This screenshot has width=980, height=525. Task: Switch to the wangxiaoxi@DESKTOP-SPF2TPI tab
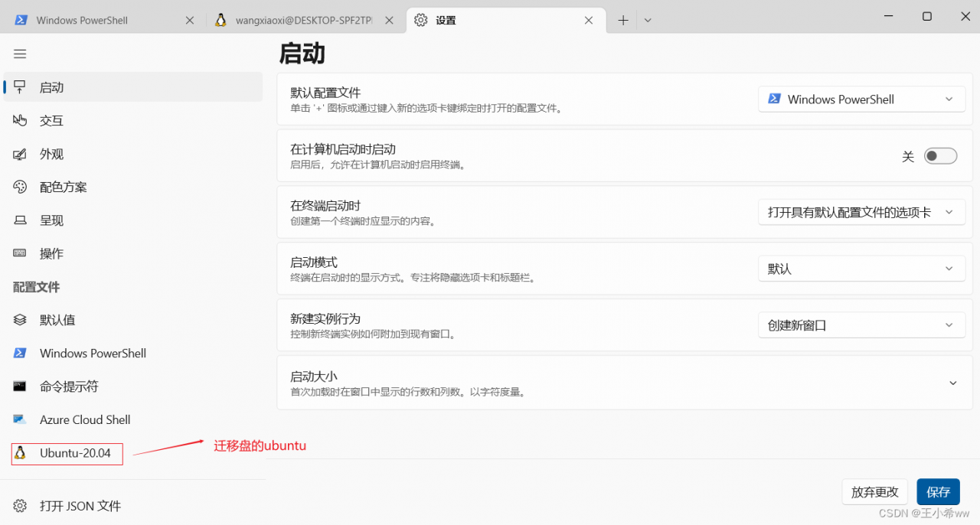click(299, 20)
